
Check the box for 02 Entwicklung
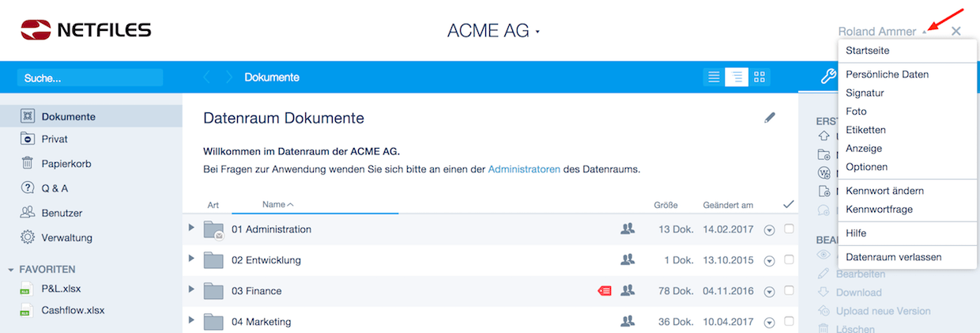[789, 259]
